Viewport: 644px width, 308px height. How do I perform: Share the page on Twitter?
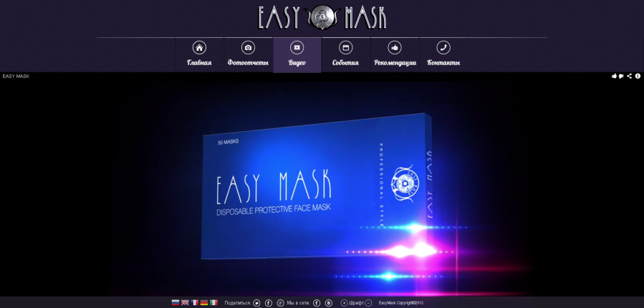tap(256, 303)
